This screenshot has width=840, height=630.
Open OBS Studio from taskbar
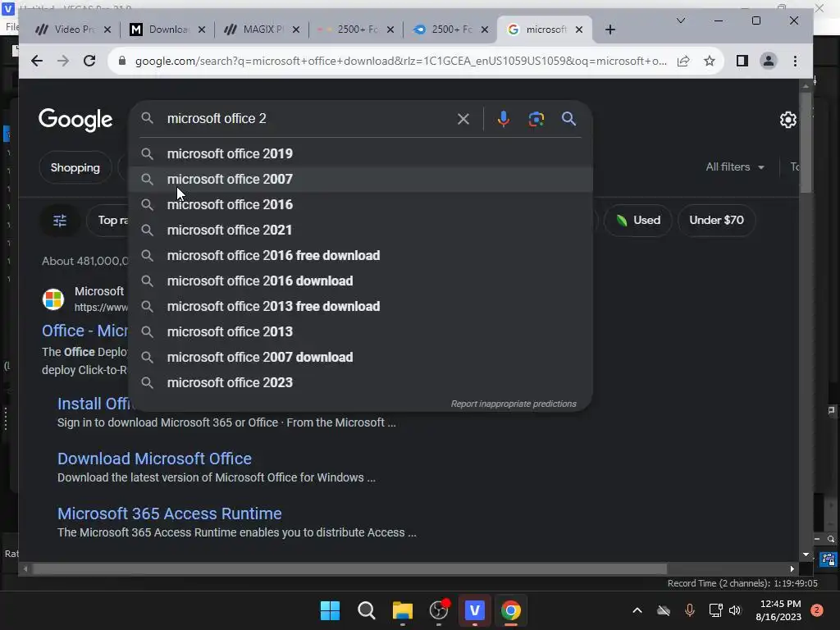[439, 610]
